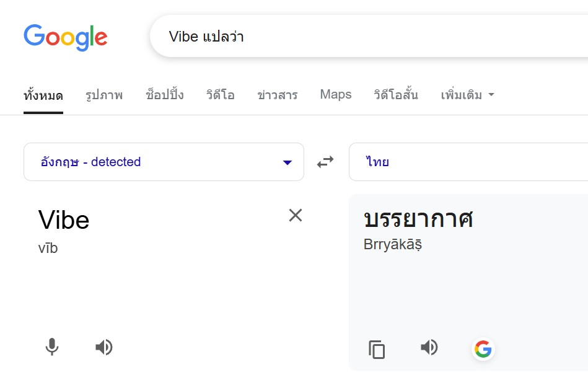588x372 pixels.
Task: Listen to the translated Thai word
Action: coord(429,347)
